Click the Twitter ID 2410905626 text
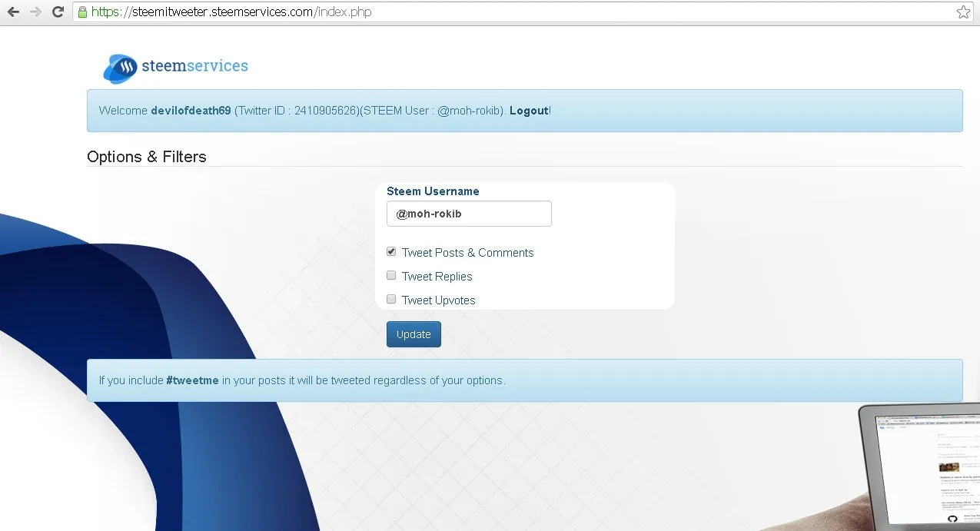Image resolution: width=980 pixels, height=531 pixels. 297,111
